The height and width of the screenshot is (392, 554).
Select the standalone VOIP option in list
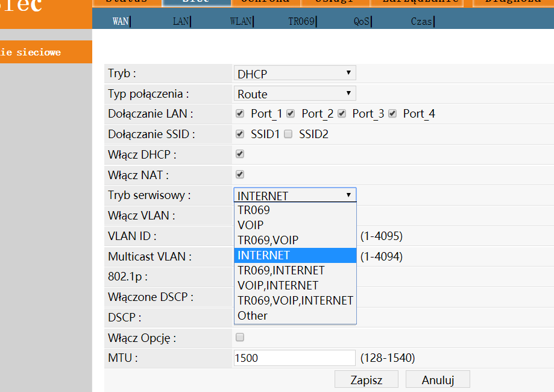[251, 225]
